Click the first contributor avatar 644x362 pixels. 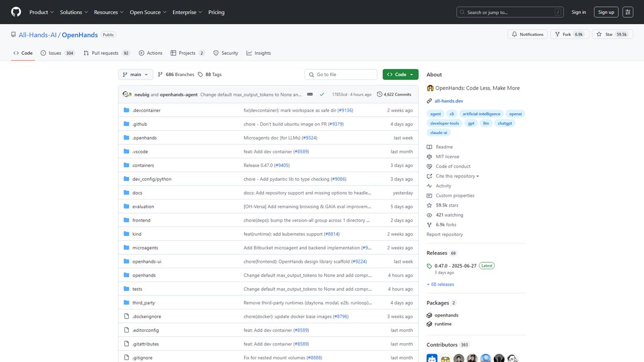(x=432, y=358)
